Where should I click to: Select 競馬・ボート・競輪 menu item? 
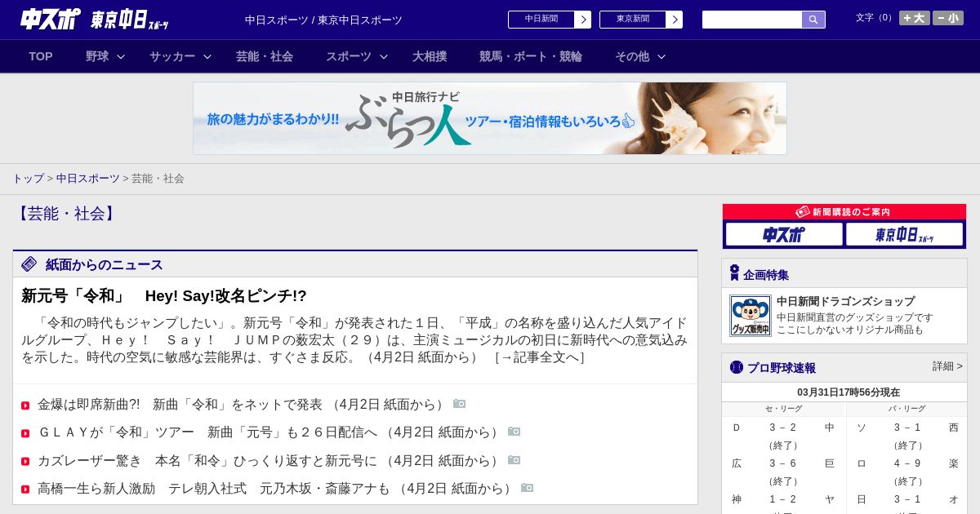pyautogui.click(x=531, y=56)
